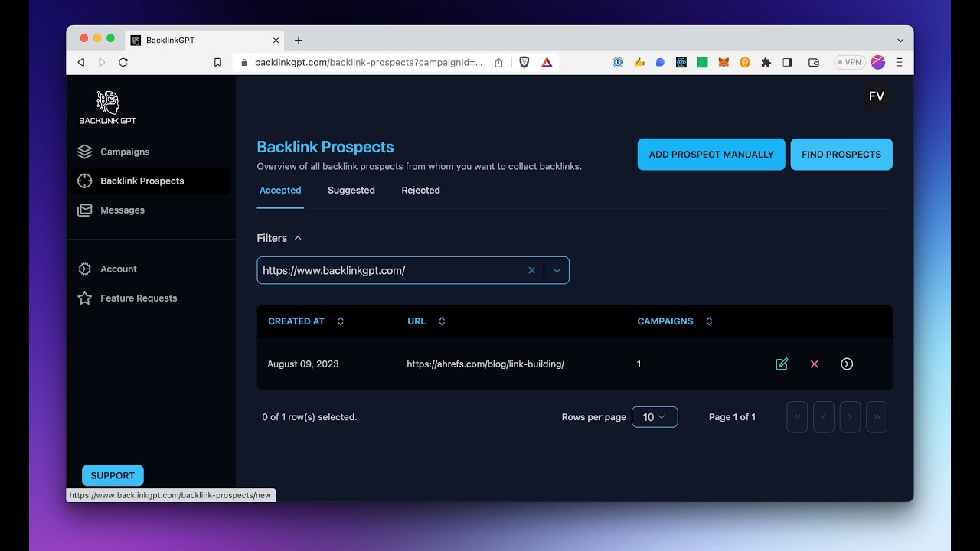Open the tab search chevron in title bar

point(900,41)
